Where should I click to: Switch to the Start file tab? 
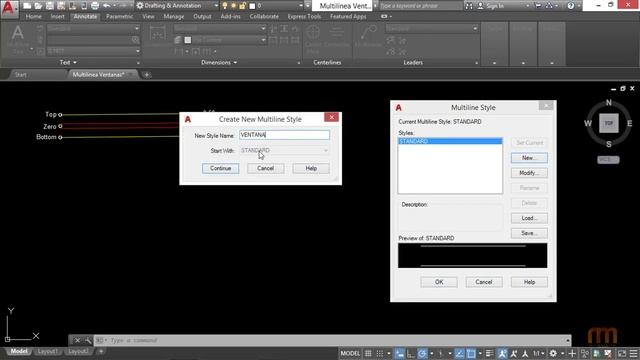coord(20,75)
